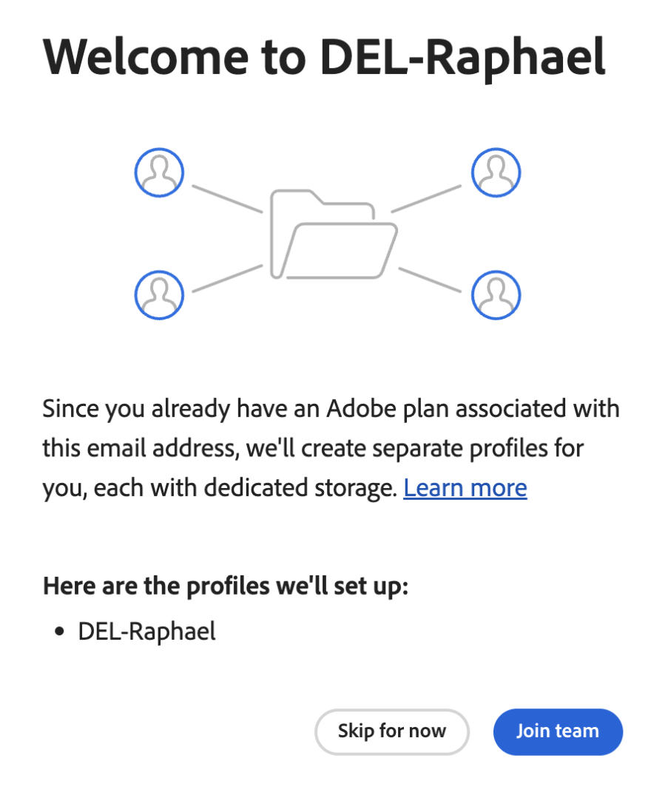Select the DEL-Raphael profile list entry

[146, 632]
